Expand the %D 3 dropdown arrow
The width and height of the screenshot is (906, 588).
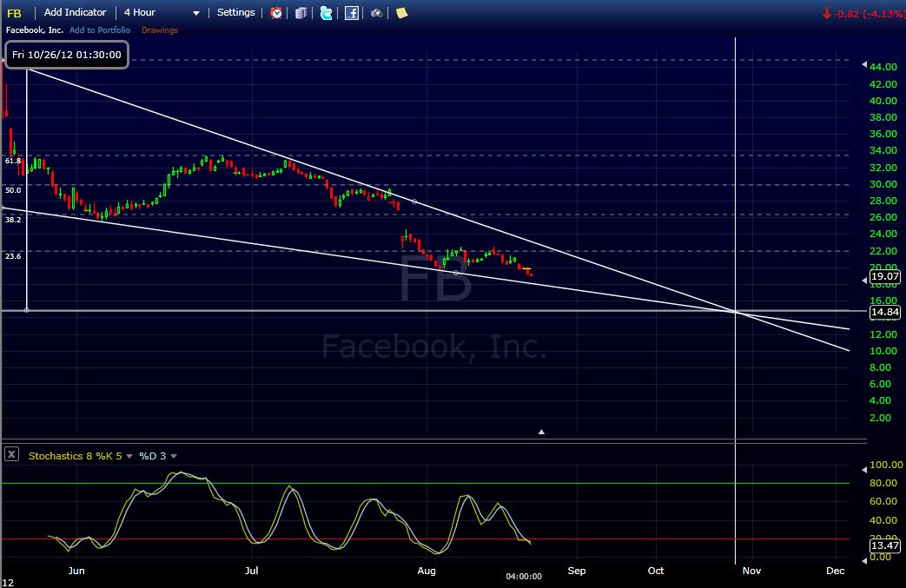[174, 456]
